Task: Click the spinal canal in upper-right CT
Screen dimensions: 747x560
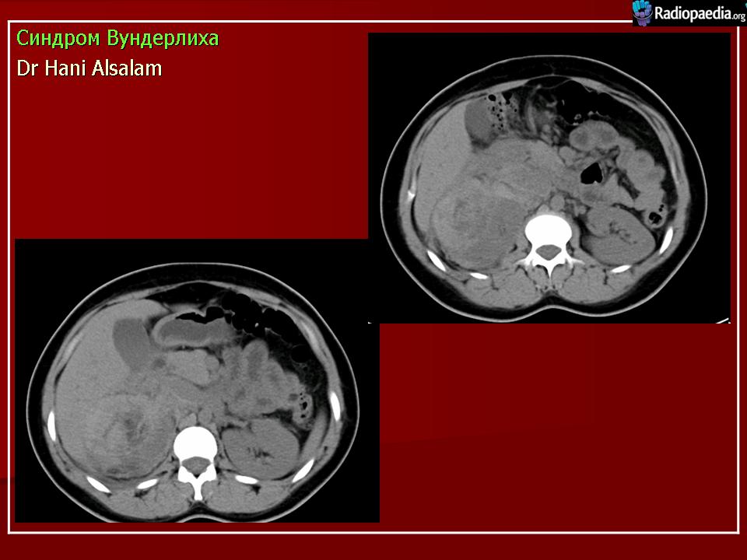Action: pyautogui.click(x=551, y=250)
